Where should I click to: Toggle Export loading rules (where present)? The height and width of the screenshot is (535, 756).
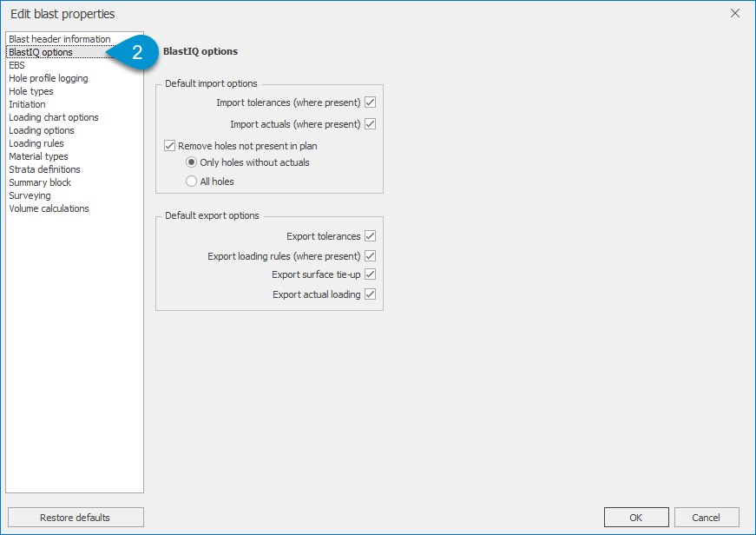(x=370, y=255)
